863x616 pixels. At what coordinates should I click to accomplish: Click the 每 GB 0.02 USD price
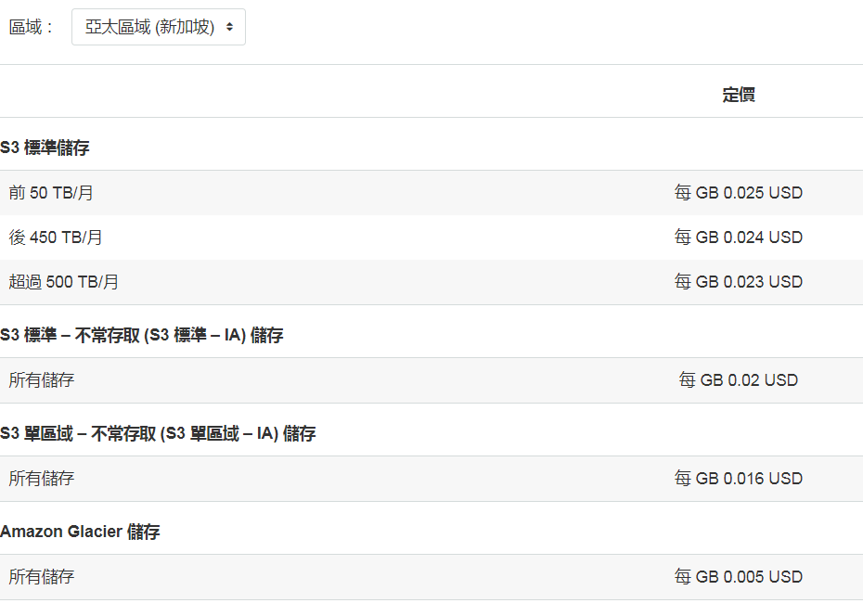tap(739, 380)
